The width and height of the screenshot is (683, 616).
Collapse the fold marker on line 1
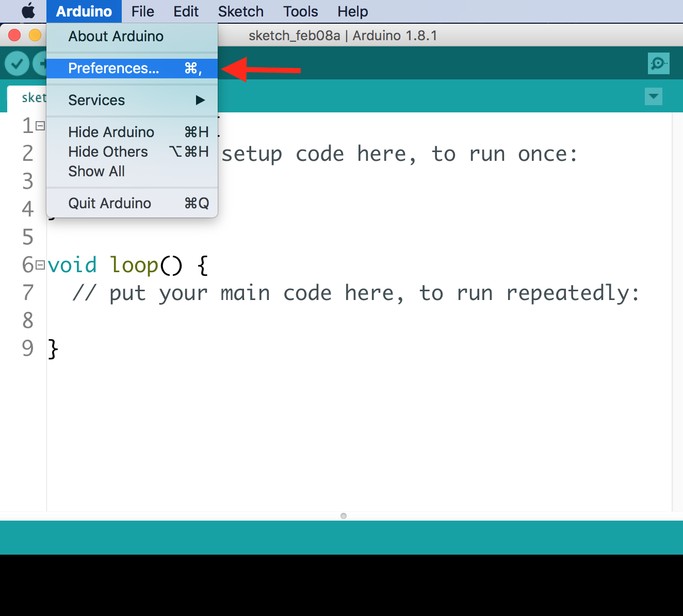pos(40,126)
